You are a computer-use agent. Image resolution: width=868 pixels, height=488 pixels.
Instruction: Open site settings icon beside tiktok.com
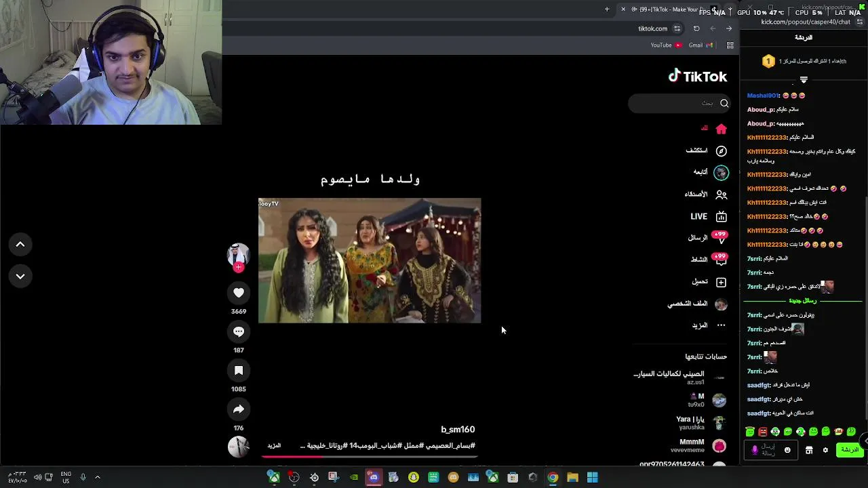click(x=677, y=28)
